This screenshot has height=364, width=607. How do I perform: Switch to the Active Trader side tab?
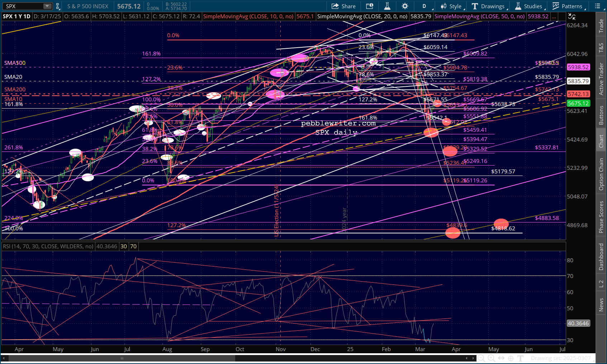tap(601, 79)
